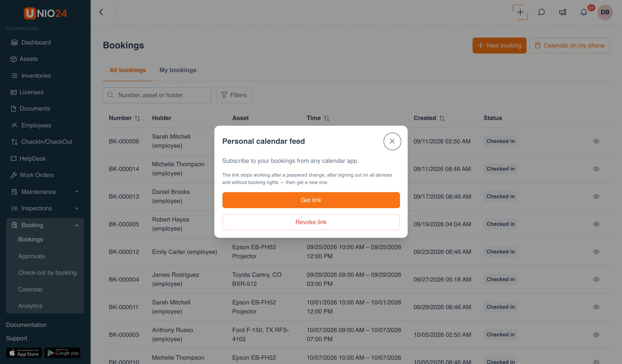View booking BK-000012 via eye icon

click(x=596, y=252)
